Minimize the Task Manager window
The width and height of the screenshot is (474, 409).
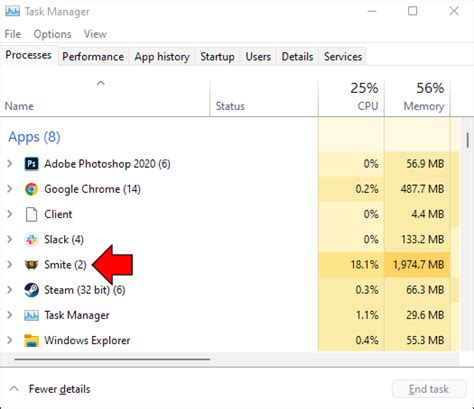click(x=372, y=11)
